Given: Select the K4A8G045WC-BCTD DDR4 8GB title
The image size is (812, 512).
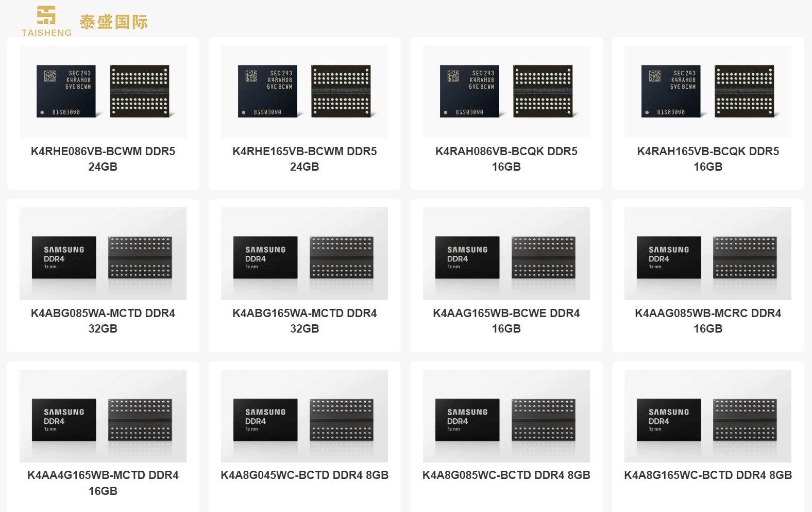Looking at the screenshot, I should (304, 475).
